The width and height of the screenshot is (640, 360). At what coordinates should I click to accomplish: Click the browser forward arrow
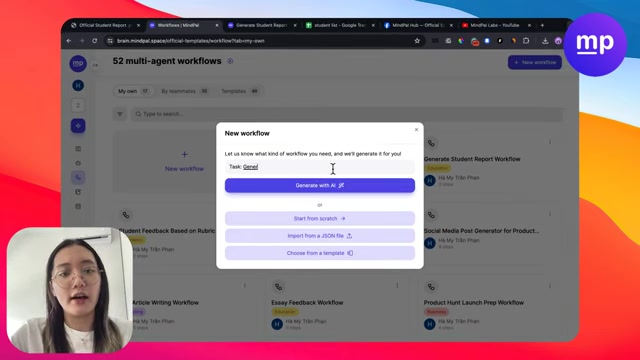82,41
